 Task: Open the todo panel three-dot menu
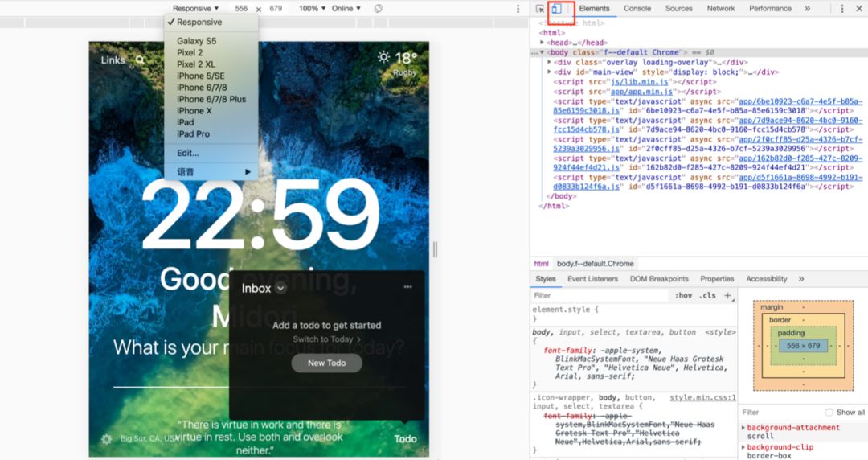[408, 286]
